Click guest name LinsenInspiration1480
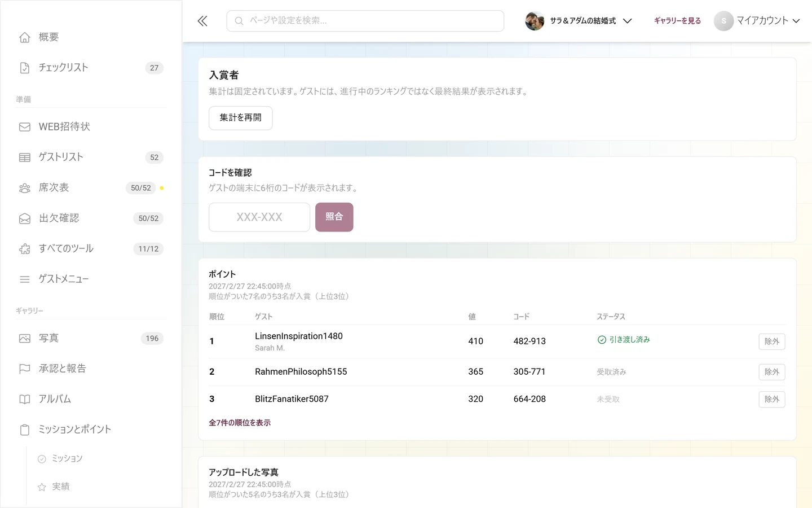This screenshot has width=812, height=508. point(299,336)
